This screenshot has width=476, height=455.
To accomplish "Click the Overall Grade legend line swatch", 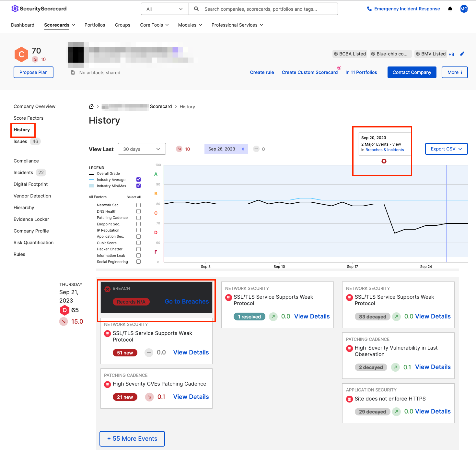I will 91,174.
